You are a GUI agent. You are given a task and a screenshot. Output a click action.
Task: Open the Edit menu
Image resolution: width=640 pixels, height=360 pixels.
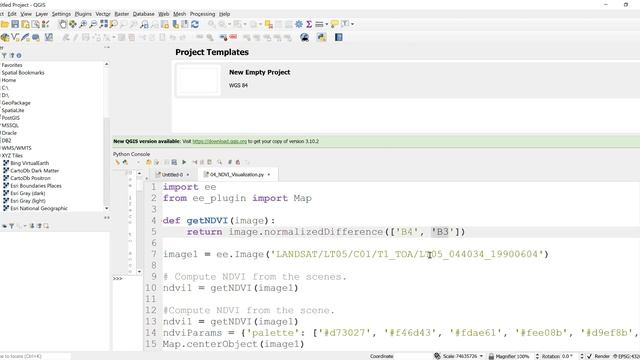pos(12,14)
